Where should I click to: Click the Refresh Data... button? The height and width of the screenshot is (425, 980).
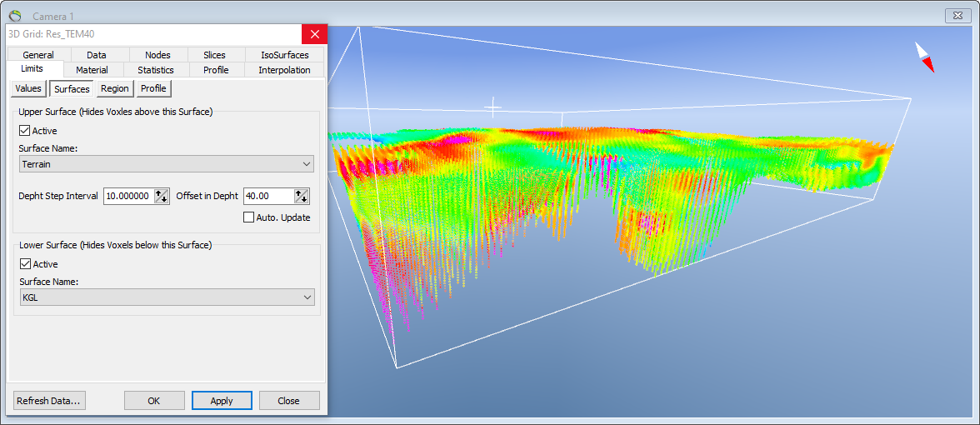tap(49, 401)
